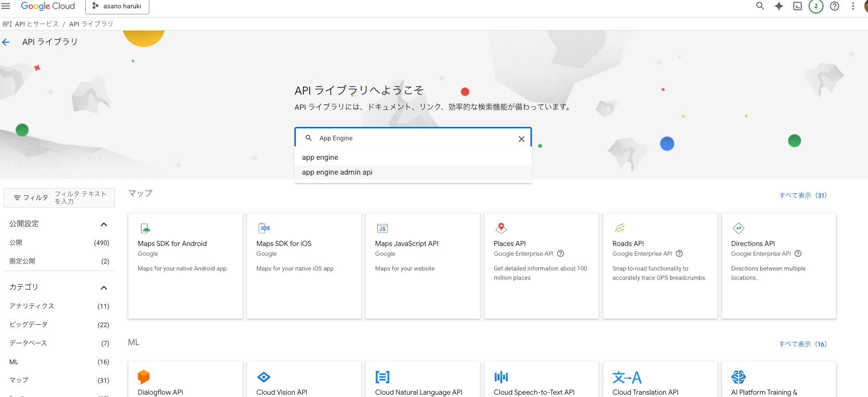Click 'Maps for your website' description
Image resolution: width=868 pixels, height=397 pixels.
click(x=405, y=269)
